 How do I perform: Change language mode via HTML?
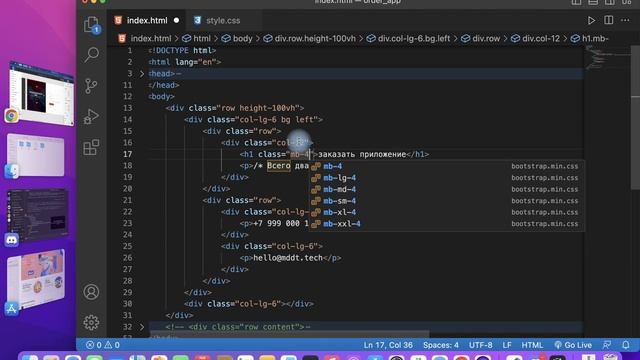coord(532,345)
